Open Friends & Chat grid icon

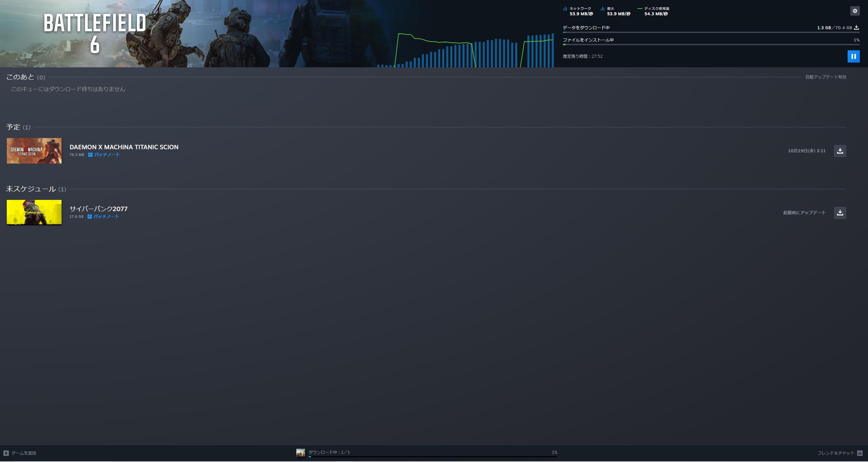(x=860, y=453)
